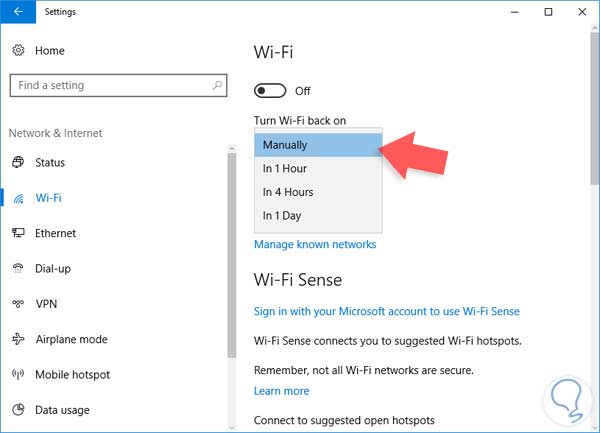Click the Home gear icon
600x433 pixels.
(18, 51)
